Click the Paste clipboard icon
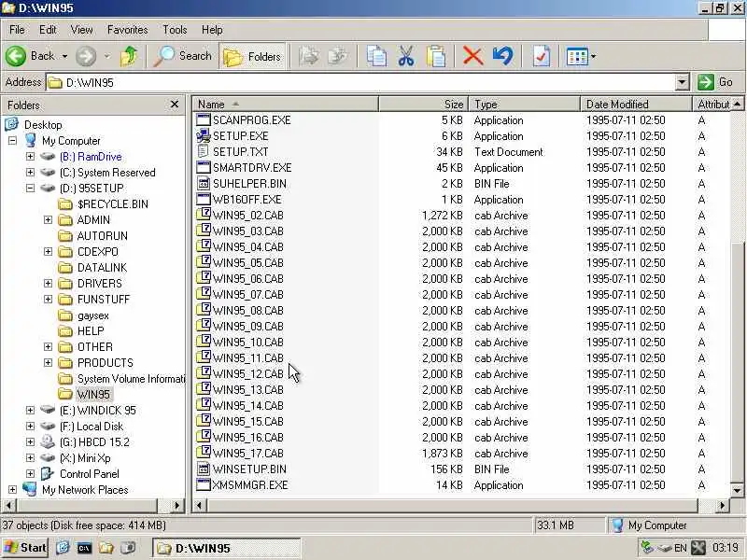 [436, 56]
